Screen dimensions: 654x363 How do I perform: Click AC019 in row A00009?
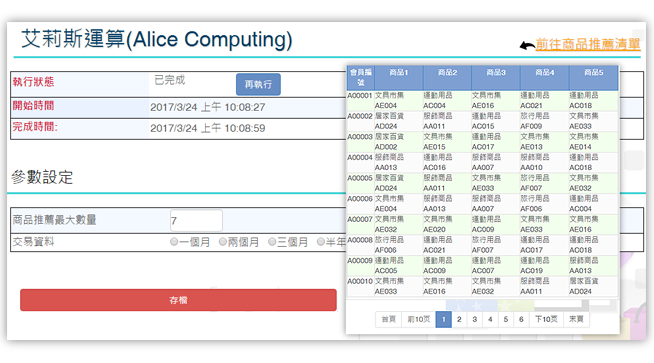531,271
